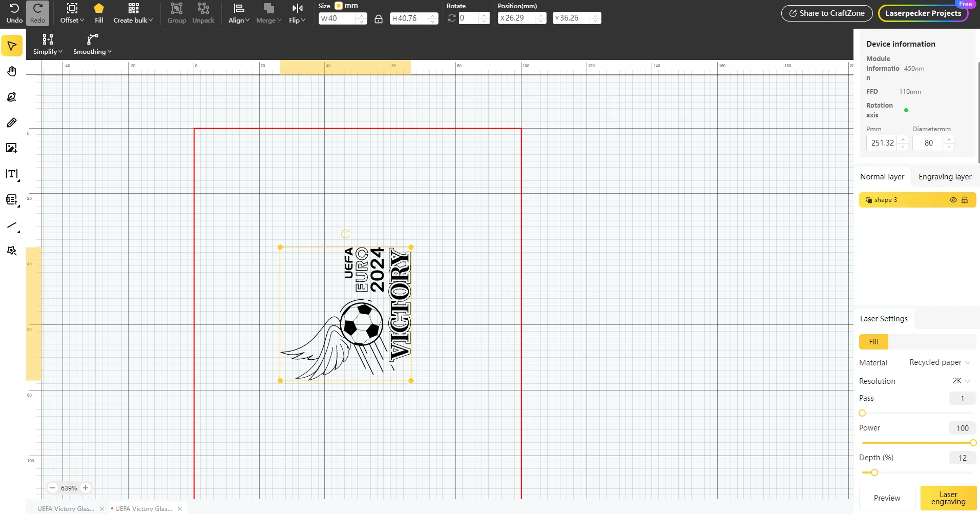This screenshot has height=514, width=980.
Task: Switch to the Engraving layer tab
Action: pyautogui.click(x=945, y=177)
